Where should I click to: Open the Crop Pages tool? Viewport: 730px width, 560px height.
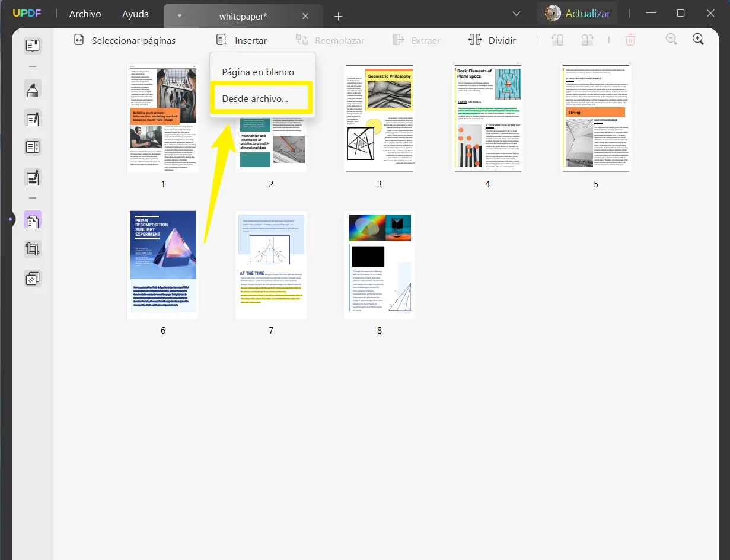pyautogui.click(x=33, y=249)
